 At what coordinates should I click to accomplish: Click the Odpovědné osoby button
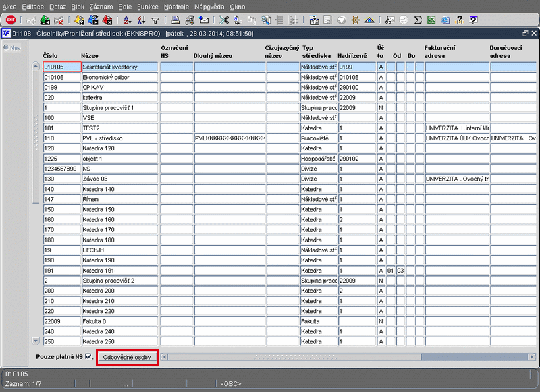[x=127, y=357]
